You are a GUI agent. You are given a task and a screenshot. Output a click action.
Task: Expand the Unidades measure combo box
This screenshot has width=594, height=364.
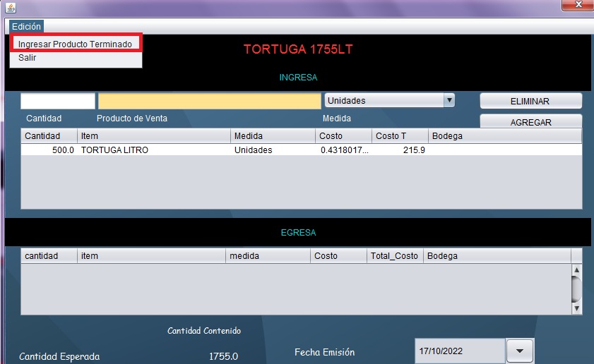(449, 101)
